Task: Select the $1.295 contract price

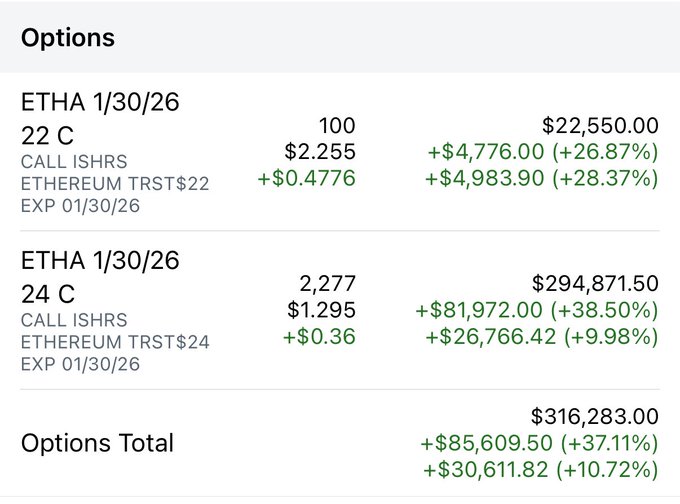Action: pyautogui.click(x=321, y=311)
